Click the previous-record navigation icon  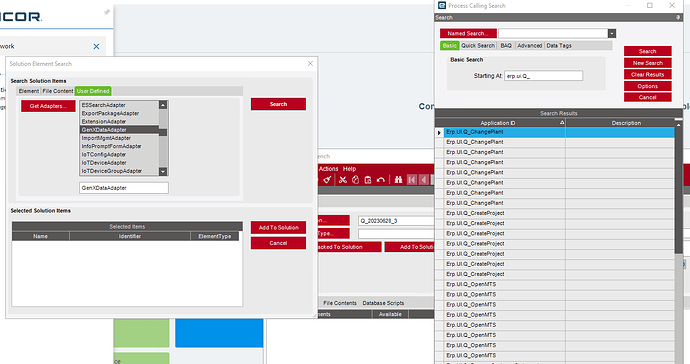click(424, 180)
